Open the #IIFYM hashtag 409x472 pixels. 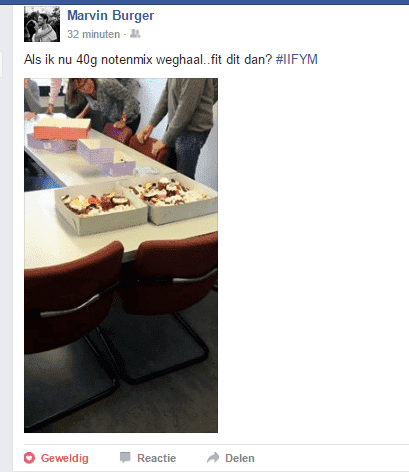point(297,59)
